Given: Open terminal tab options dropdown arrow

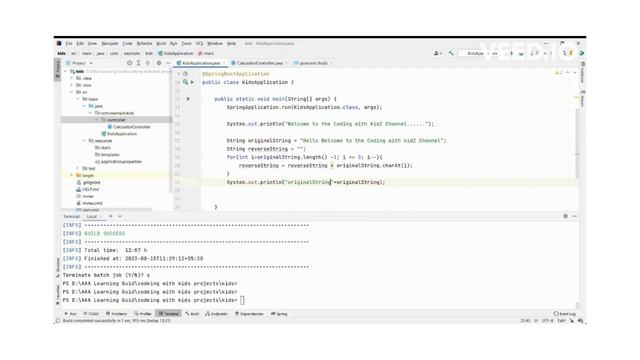Looking at the screenshot, I should [120, 216].
